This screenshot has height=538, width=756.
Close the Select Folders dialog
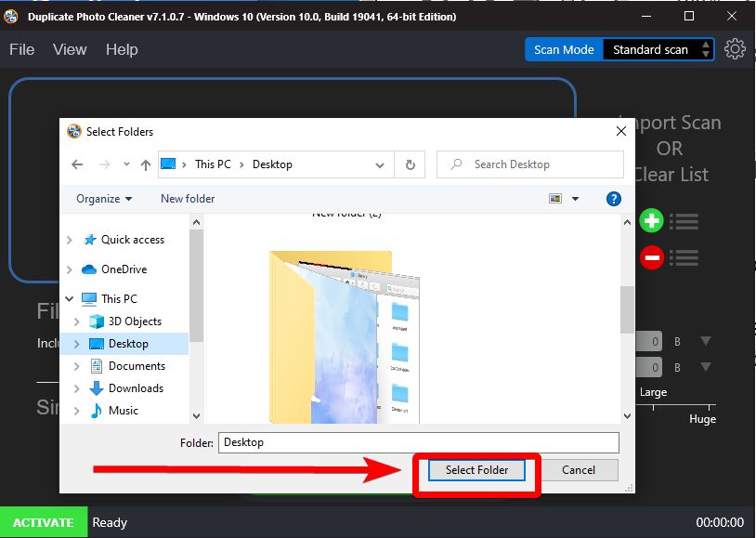pyautogui.click(x=621, y=131)
